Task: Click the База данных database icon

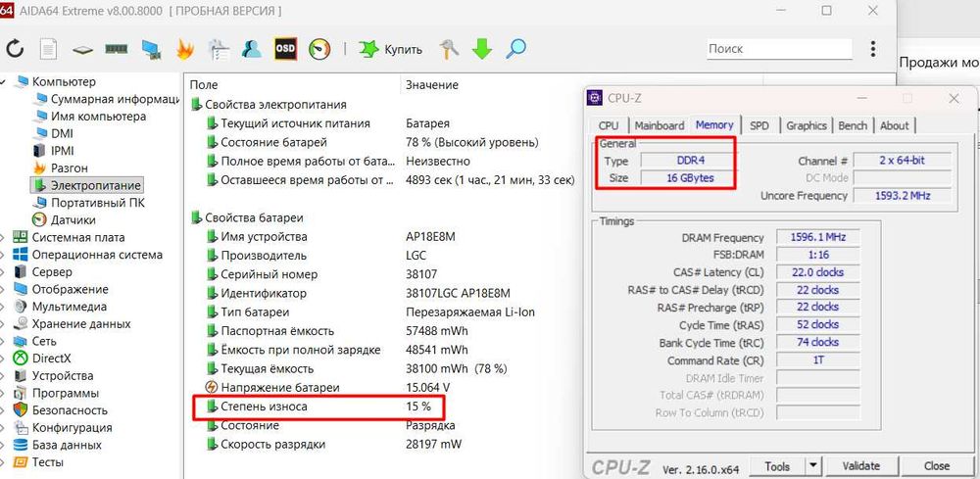Action: coord(21,446)
